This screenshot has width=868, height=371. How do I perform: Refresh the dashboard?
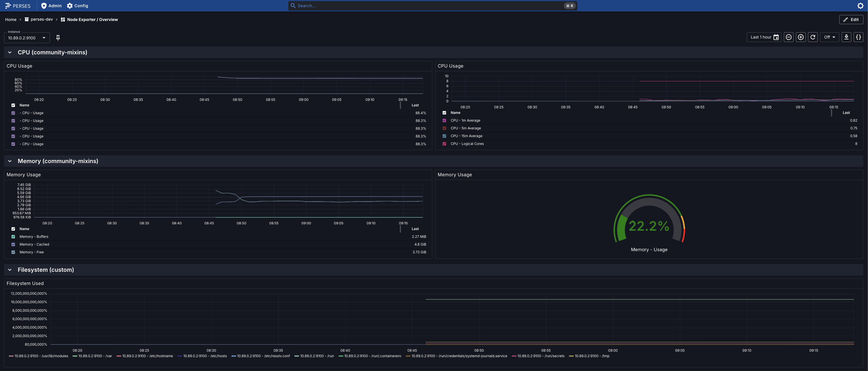[x=813, y=37]
